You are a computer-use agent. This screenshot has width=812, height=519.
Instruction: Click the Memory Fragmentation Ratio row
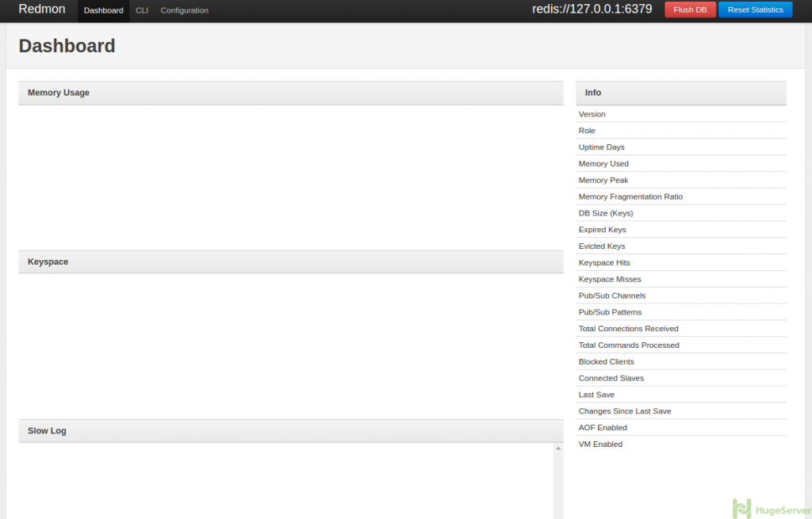click(630, 197)
